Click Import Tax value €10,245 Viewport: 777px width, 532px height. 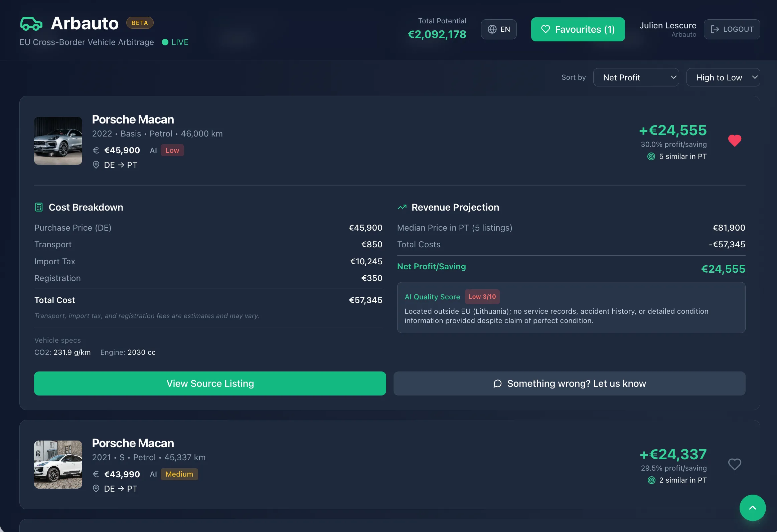[x=366, y=261]
